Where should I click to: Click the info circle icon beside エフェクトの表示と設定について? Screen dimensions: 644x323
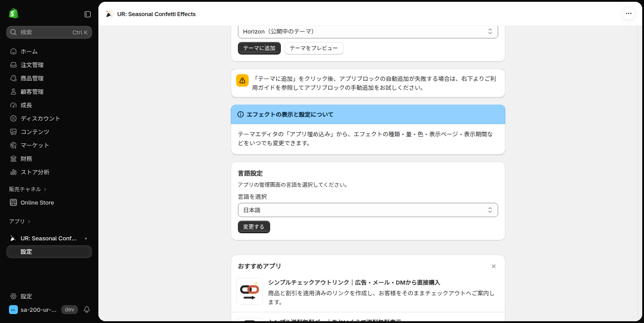[241, 114]
